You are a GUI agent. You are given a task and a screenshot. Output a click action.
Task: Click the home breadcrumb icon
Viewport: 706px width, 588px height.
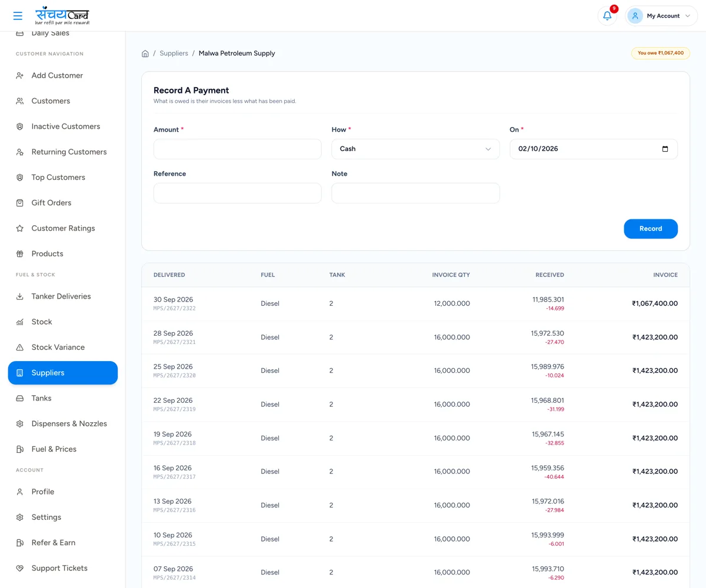point(145,54)
